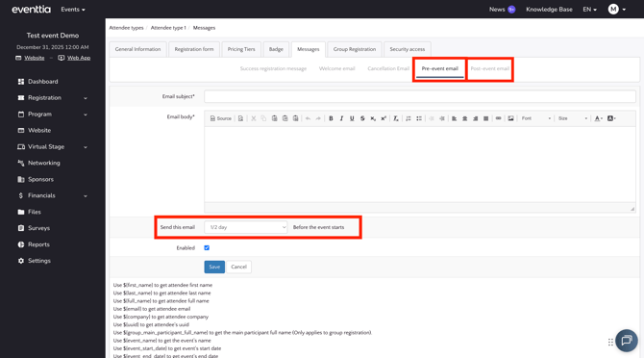
Task: Justify text alignment
Action: coord(485,118)
